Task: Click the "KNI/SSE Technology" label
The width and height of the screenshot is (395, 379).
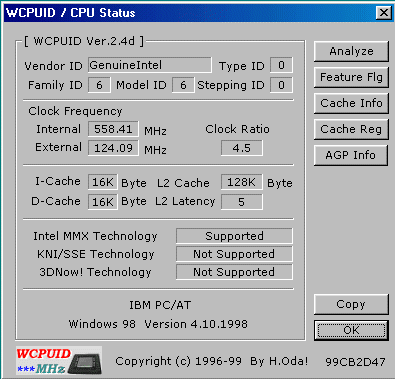Action: click(96, 254)
